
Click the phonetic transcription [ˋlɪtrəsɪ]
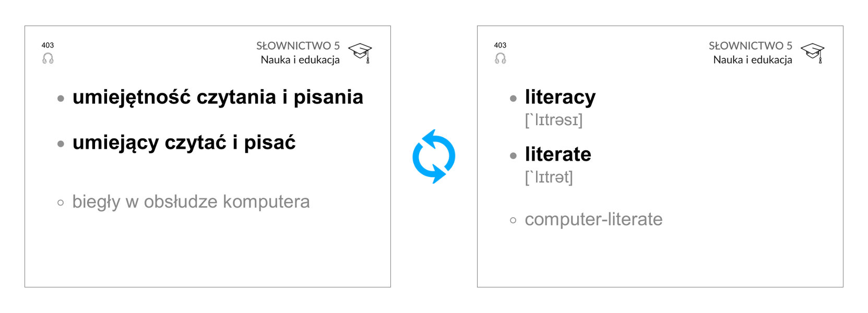click(554, 120)
